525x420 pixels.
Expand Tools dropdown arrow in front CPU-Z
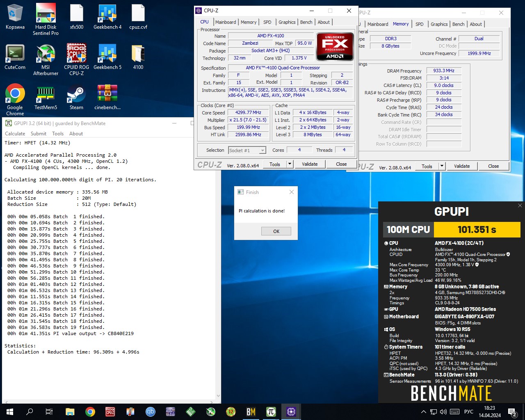pos(290,164)
